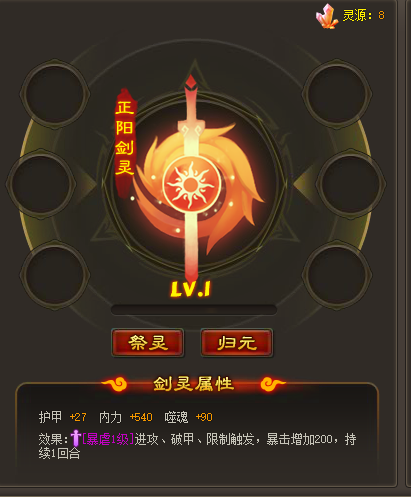Select the middle-right empty rune slot
This screenshot has width=411, height=497.
(351, 183)
